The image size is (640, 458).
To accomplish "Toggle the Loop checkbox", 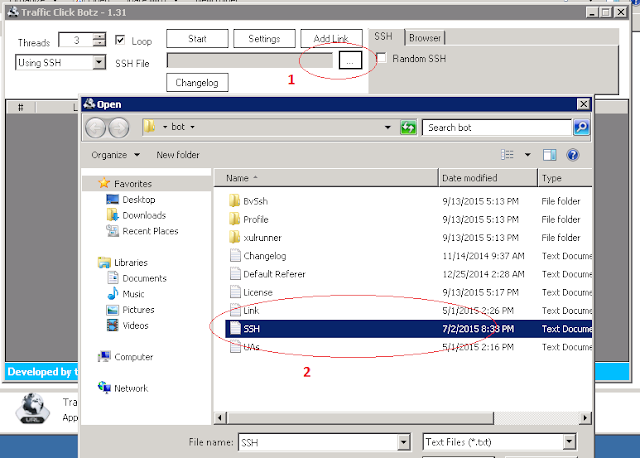I will (x=120, y=40).
